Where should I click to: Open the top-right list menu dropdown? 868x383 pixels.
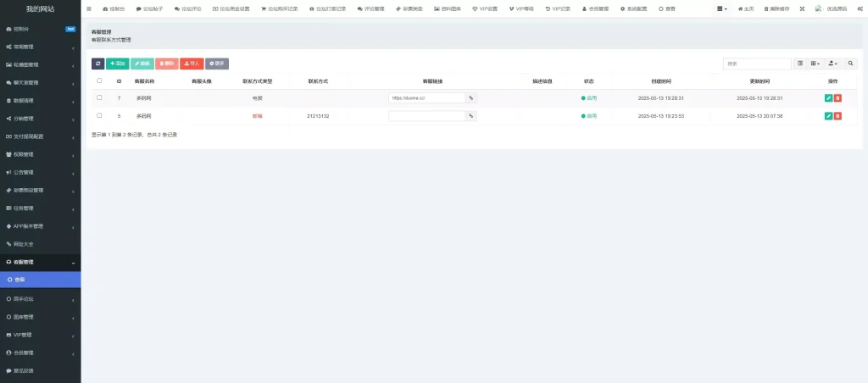pos(722,8)
